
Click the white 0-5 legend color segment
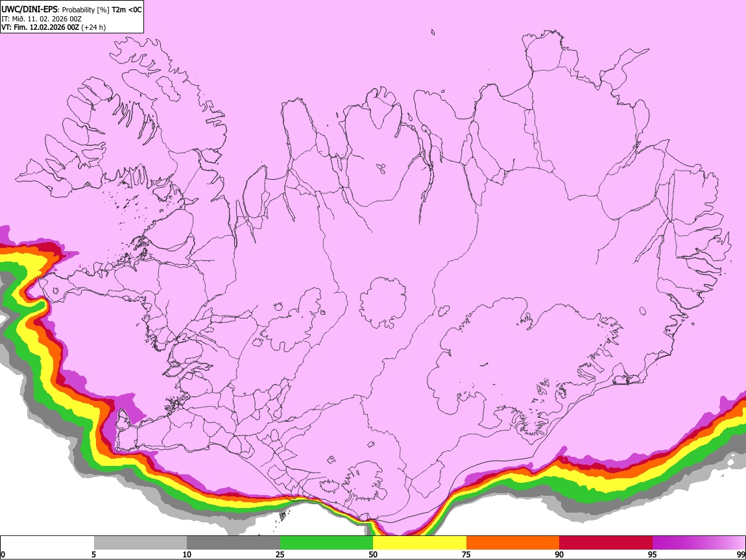tap(47, 542)
